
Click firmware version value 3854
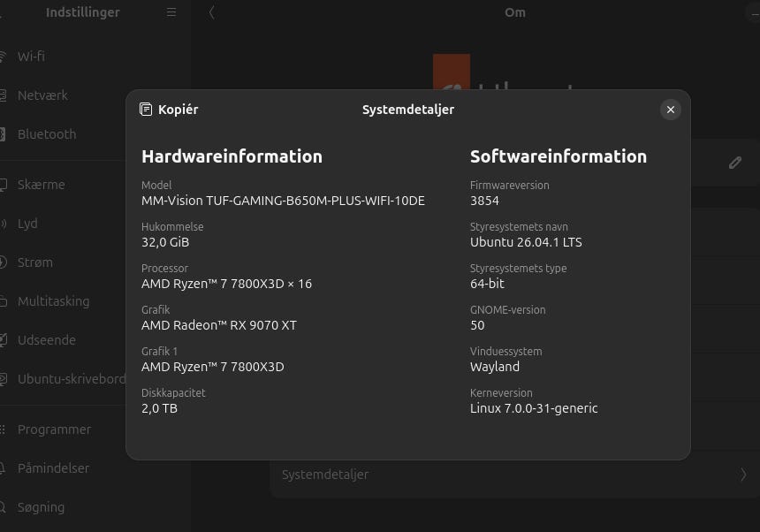pyautogui.click(x=484, y=201)
